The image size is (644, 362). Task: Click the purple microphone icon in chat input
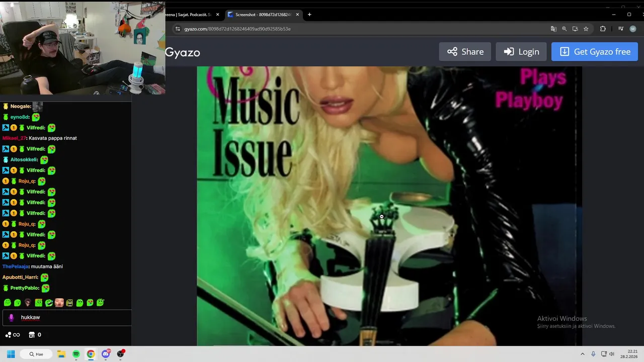12,317
